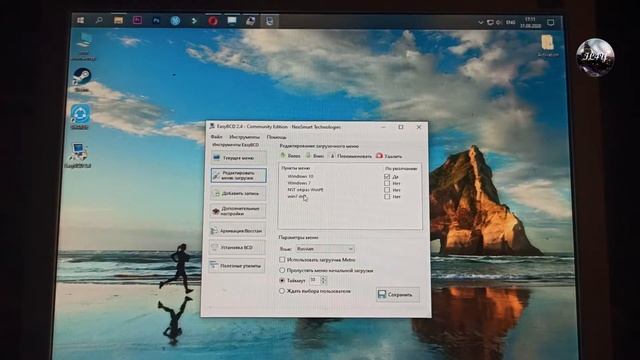Click the EasyBCD taskbar icon
640x360 pixels.
click(269, 21)
